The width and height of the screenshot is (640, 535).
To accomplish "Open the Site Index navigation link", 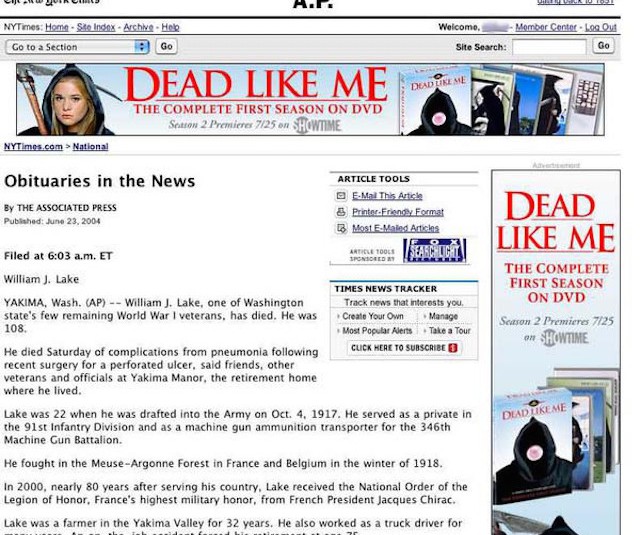I will tap(97, 27).
